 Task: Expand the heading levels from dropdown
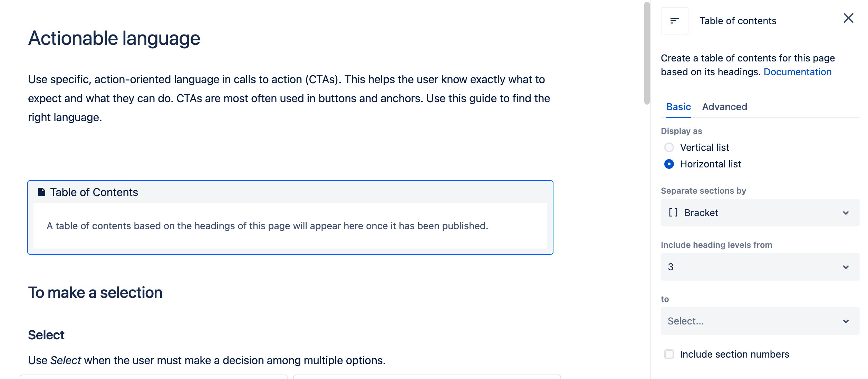click(x=760, y=267)
